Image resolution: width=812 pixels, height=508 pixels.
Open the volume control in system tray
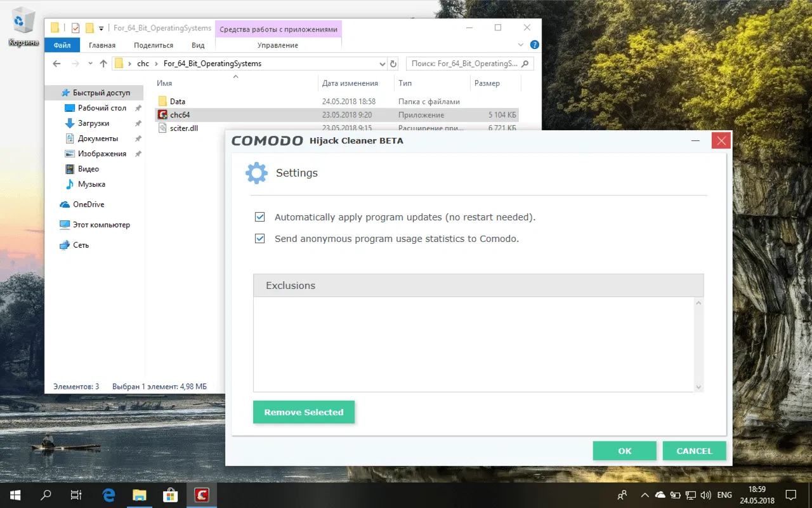click(x=705, y=495)
